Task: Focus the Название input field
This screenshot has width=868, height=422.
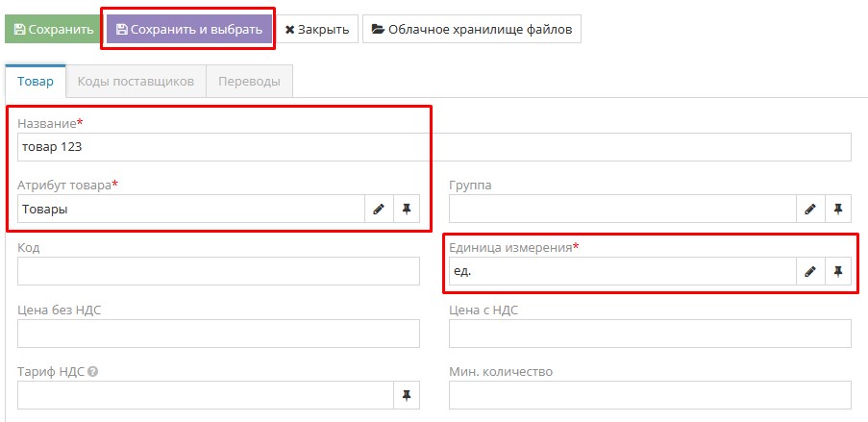Action: click(x=434, y=147)
